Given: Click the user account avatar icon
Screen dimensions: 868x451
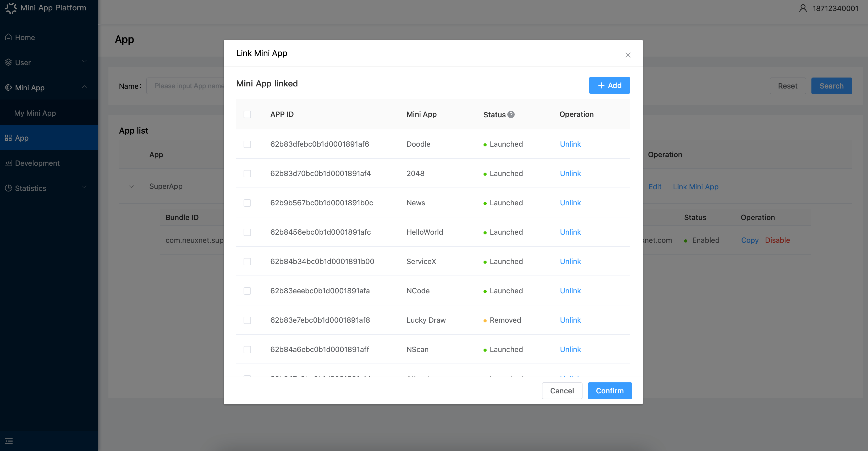Looking at the screenshot, I should [803, 8].
